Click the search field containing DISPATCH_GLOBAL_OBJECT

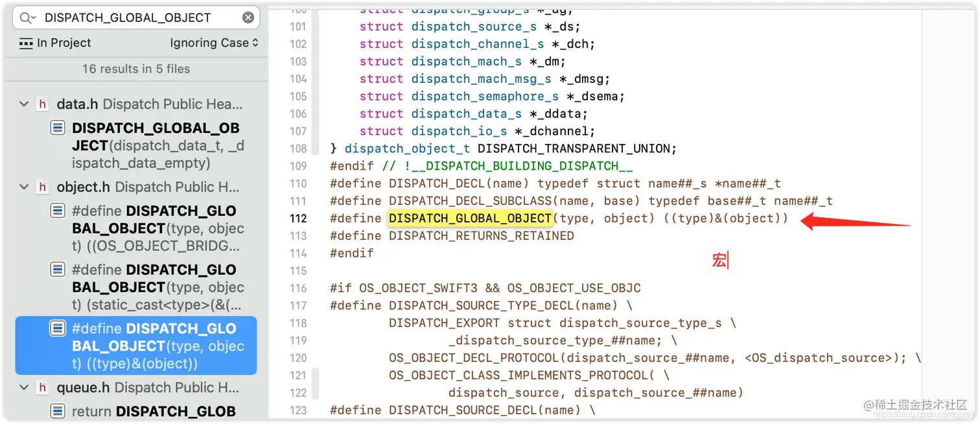136,18
